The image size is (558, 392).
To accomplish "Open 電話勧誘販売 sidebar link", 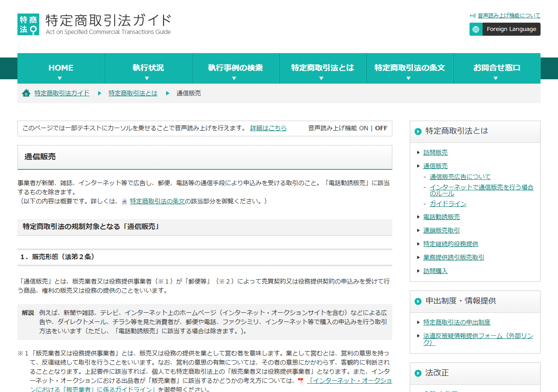I will (x=442, y=217).
